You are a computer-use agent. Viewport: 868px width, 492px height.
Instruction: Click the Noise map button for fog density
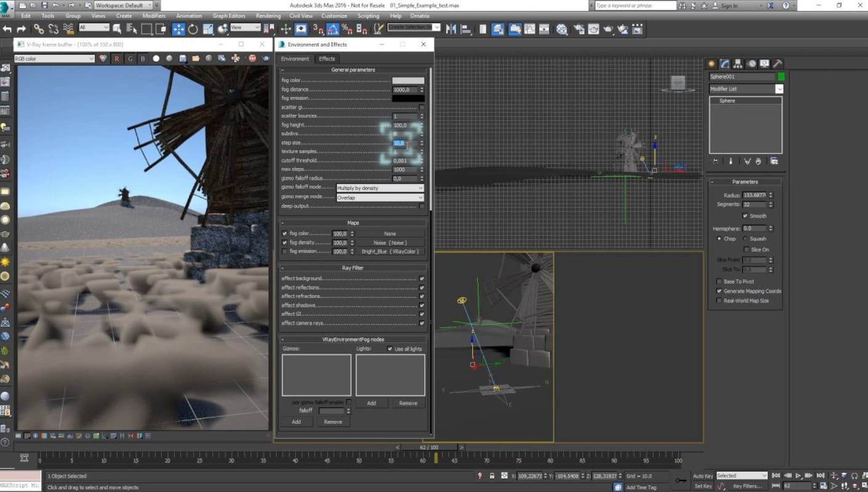(390, 243)
